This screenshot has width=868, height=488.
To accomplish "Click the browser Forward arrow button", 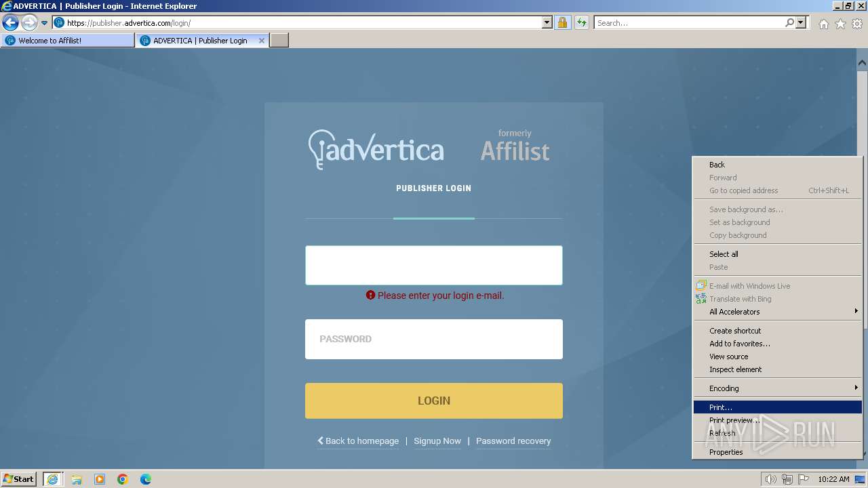I will 28,23.
